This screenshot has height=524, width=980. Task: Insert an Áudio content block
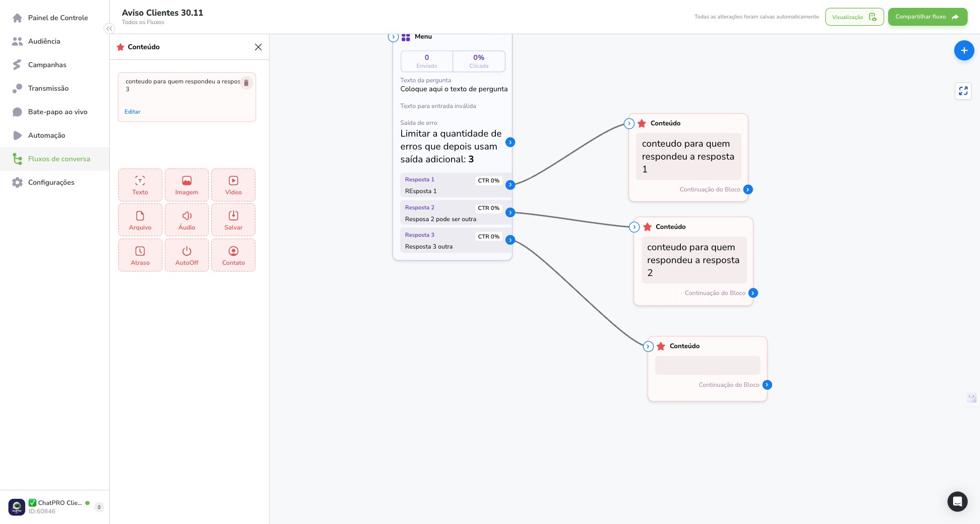187,220
